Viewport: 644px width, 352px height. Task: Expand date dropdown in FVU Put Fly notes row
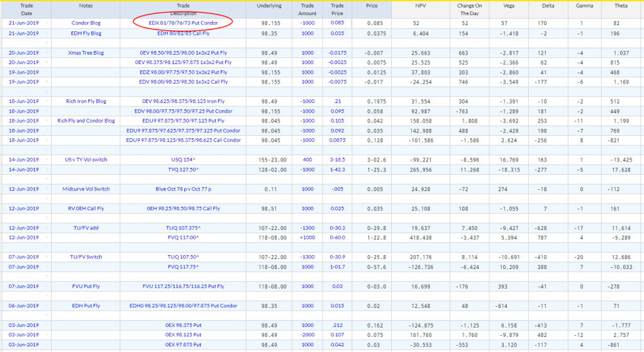pos(47,287)
